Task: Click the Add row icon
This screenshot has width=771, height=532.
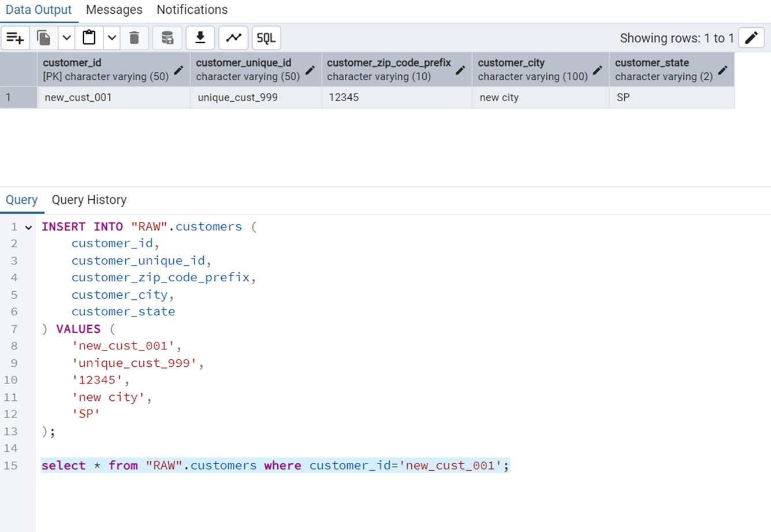Action: [15, 38]
